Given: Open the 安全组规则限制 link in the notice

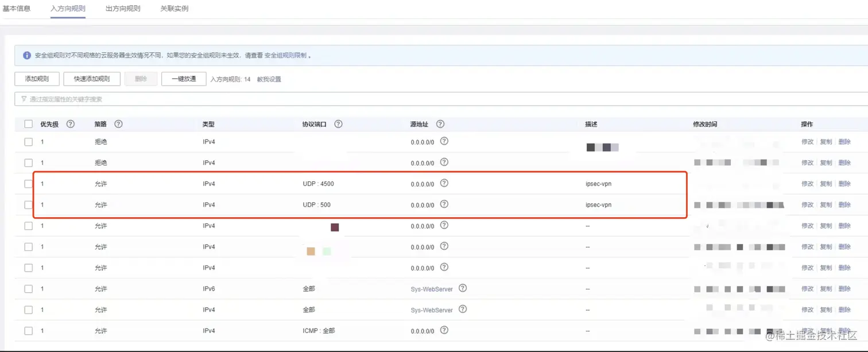Looking at the screenshot, I should (285, 56).
